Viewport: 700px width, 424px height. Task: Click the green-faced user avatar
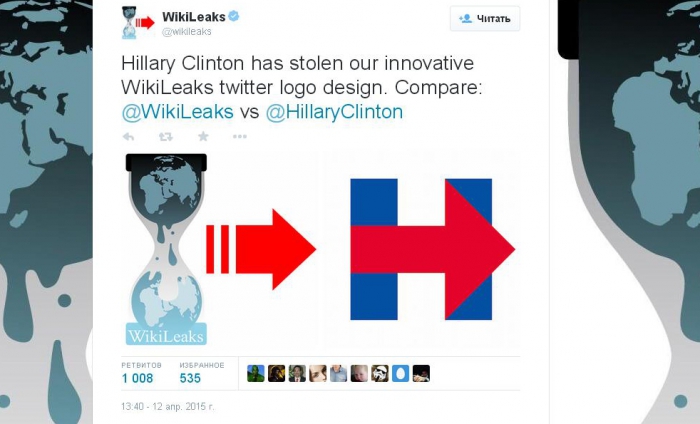(256, 374)
